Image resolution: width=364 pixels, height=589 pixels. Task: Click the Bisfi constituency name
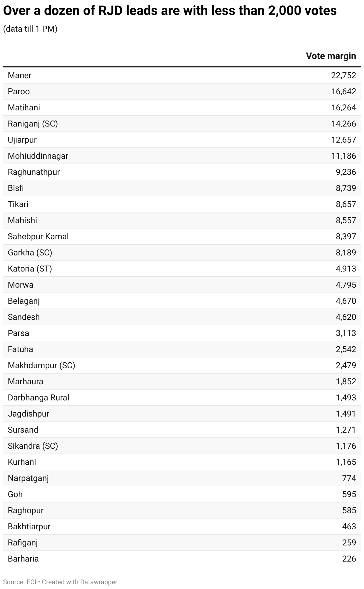(x=16, y=188)
